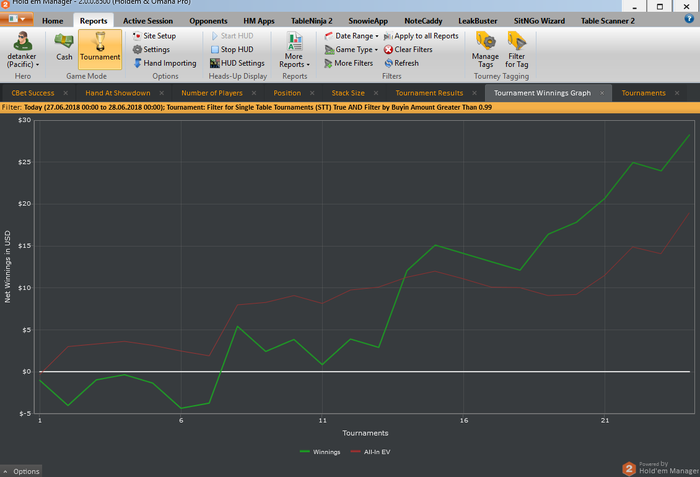This screenshot has height=477, width=700.
Task: Close the Hand At Showdown tab
Action: [162, 93]
